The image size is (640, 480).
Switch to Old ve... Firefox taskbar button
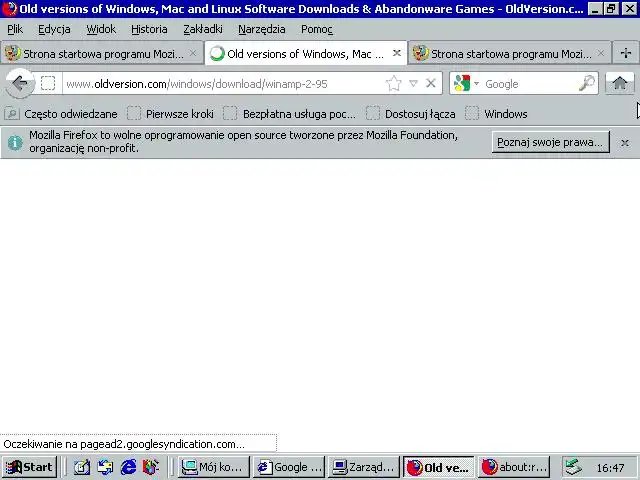click(439, 467)
